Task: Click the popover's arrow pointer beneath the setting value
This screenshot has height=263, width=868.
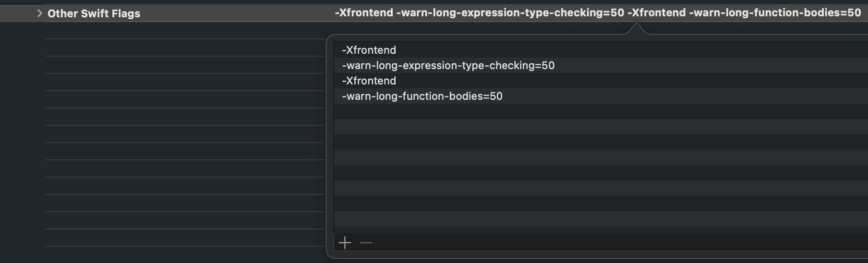Action: coord(637,29)
